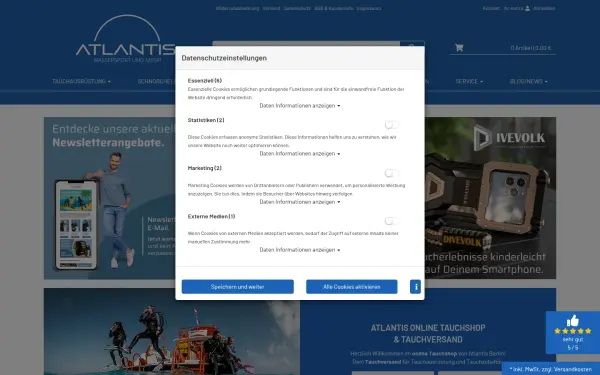
Task: Expand Daten Informationen anzeigen under Marketing
Action: point(300,202)
